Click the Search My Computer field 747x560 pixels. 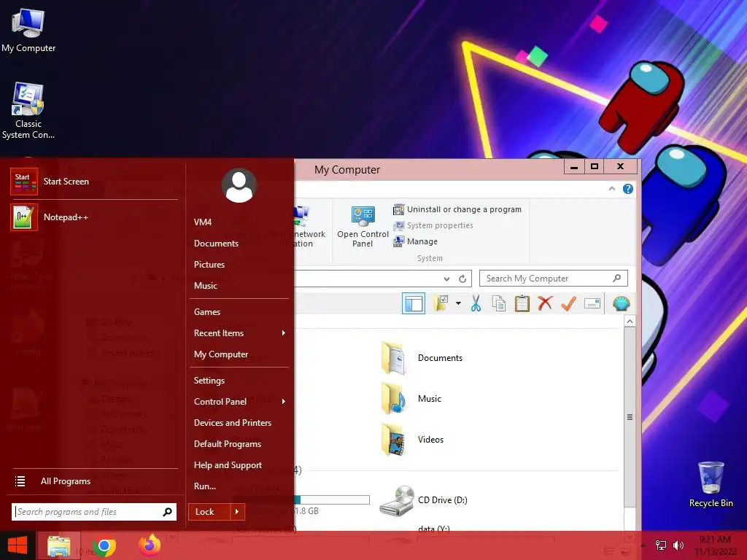pyautogui.click(x=554, y=279)
